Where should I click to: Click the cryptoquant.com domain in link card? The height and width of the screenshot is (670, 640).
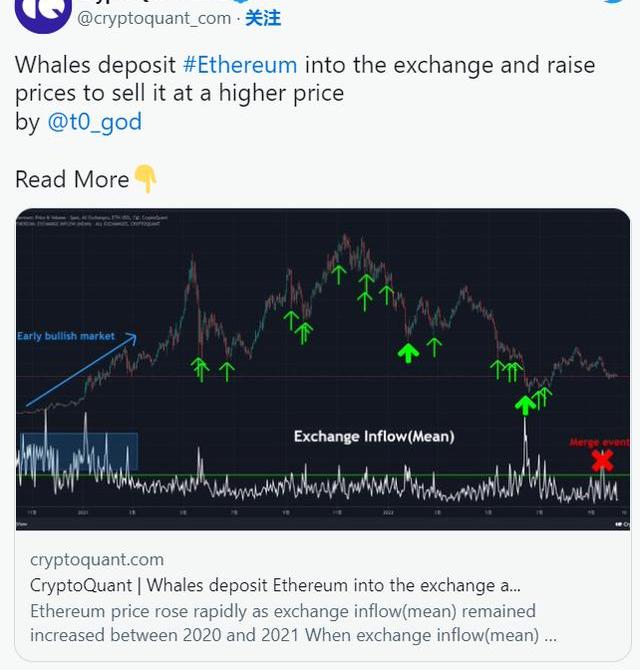[97, 559]
